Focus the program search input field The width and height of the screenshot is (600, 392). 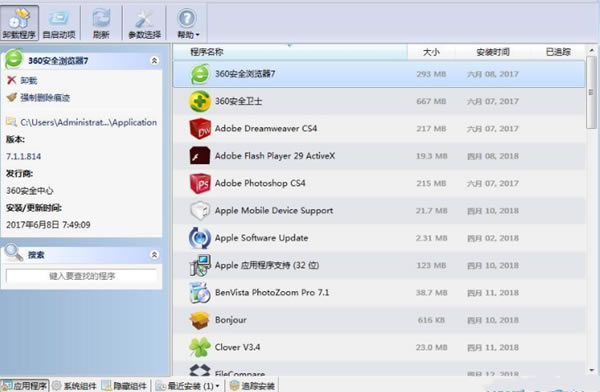click(82, 276)
